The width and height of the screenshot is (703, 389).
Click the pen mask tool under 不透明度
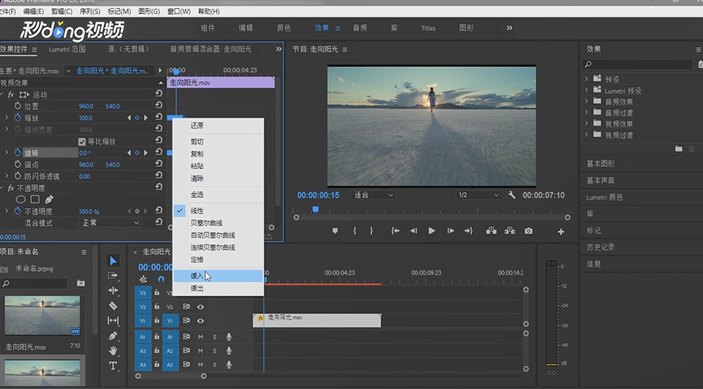click(49, 199)
